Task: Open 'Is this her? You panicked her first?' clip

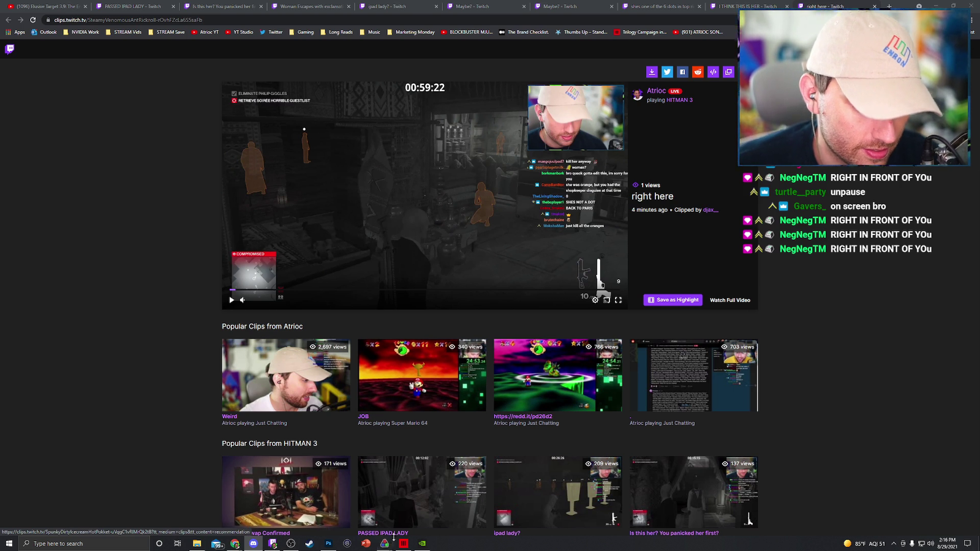Action: 674,533
